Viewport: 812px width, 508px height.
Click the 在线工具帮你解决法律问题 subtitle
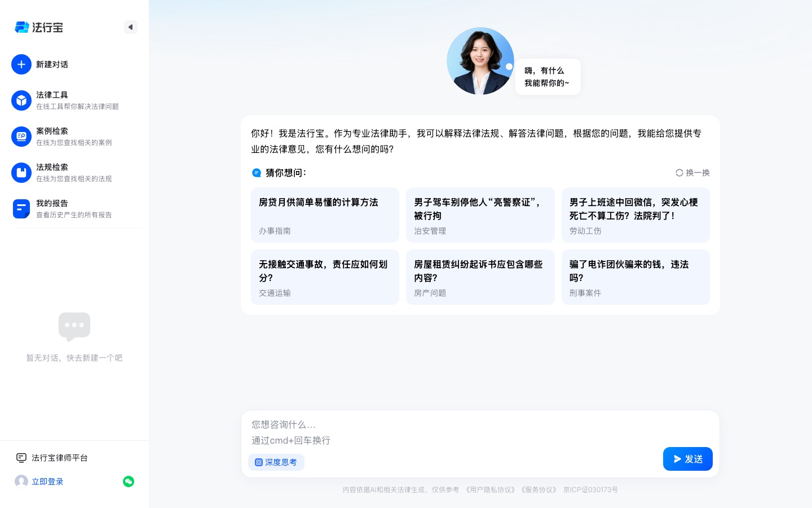(x=77, y=107)
